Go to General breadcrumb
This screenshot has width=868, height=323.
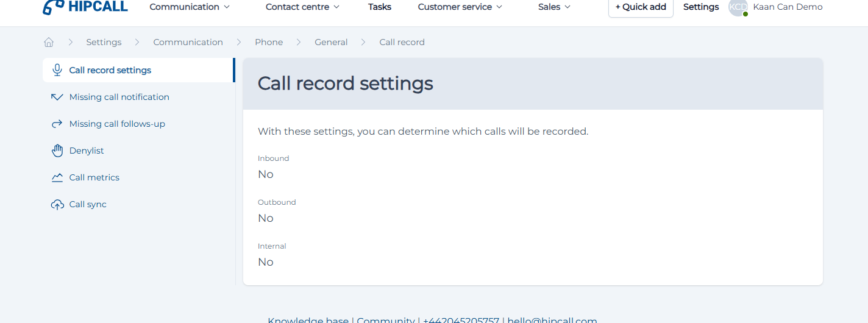click(331, 42)
